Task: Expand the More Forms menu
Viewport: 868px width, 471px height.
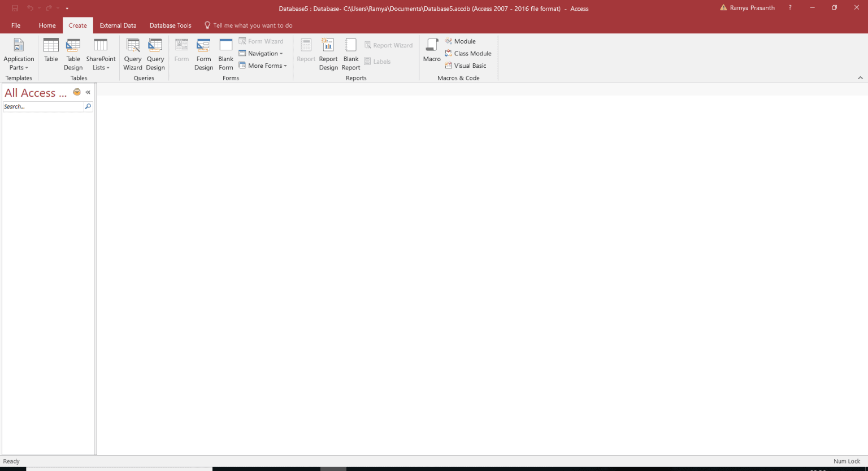Action: (263, 66)
